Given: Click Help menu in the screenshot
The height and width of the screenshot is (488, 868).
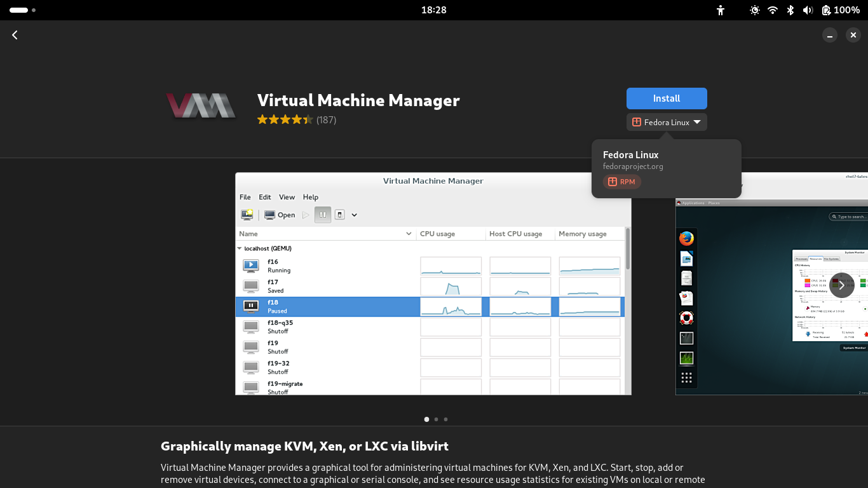Looking at the screenshot, I should (x=311, y=197).
